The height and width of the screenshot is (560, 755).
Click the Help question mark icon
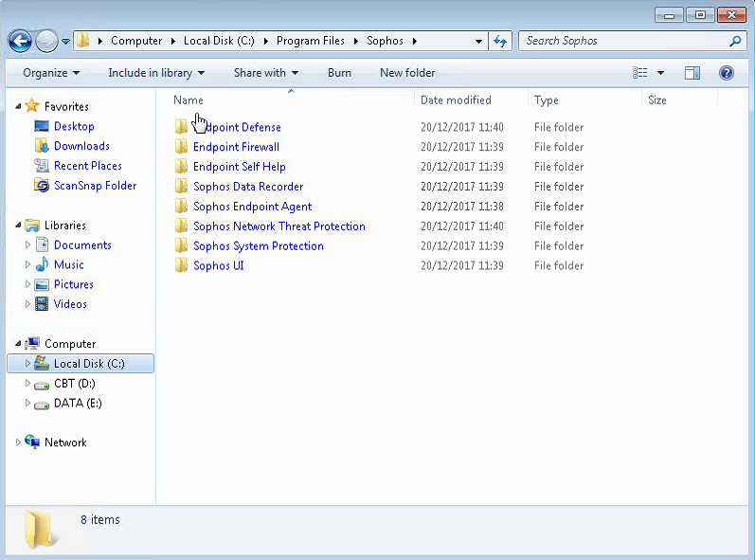point(727,73)
